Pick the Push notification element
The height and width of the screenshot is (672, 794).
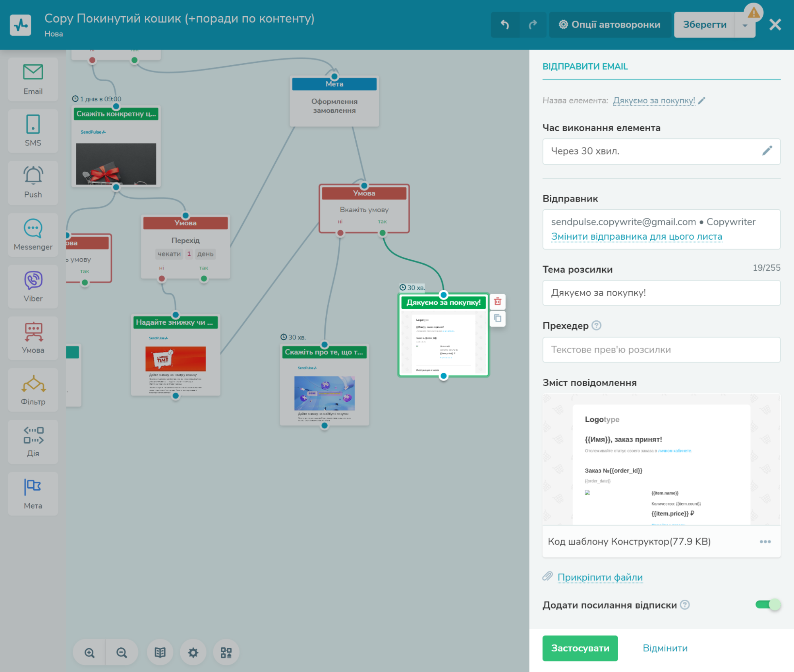[33, 182]
